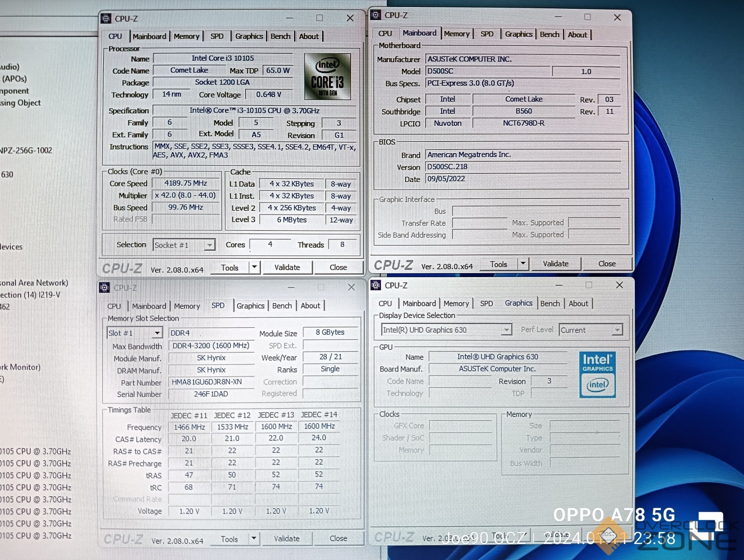Open the Bench tab in the Mainboard window
This screenshot has height=560, width=744.
[x=549, y=34]
